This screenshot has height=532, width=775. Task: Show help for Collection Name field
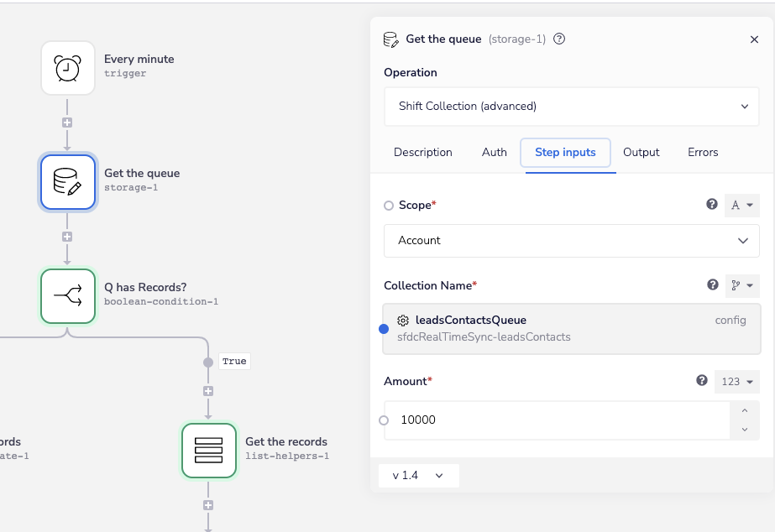tap(713, 285)
